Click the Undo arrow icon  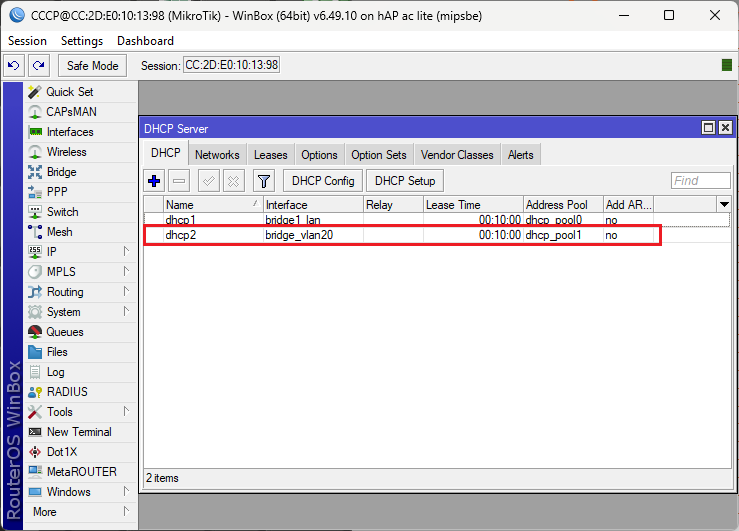click(x=14, y=65)
